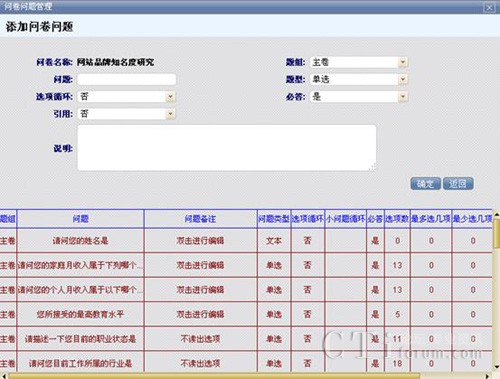Click the horizontal scrollbar at table bottom
This screenshot has height=379, width=500.
213,376
